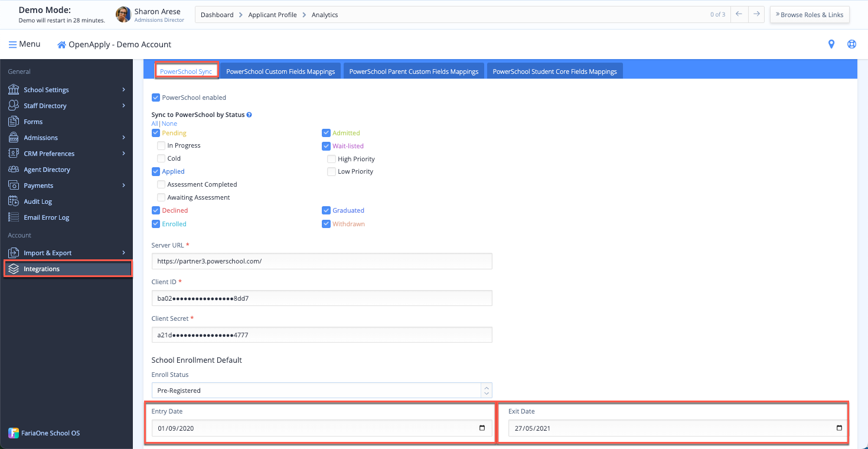Uncheck the Wait-listed status checkbox
The width and height of the screenshot is (868, 449).
(326, 146)
